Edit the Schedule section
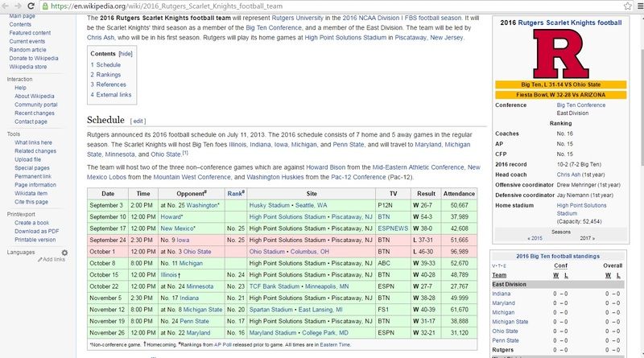644x358 pixels. coord(138,121)
